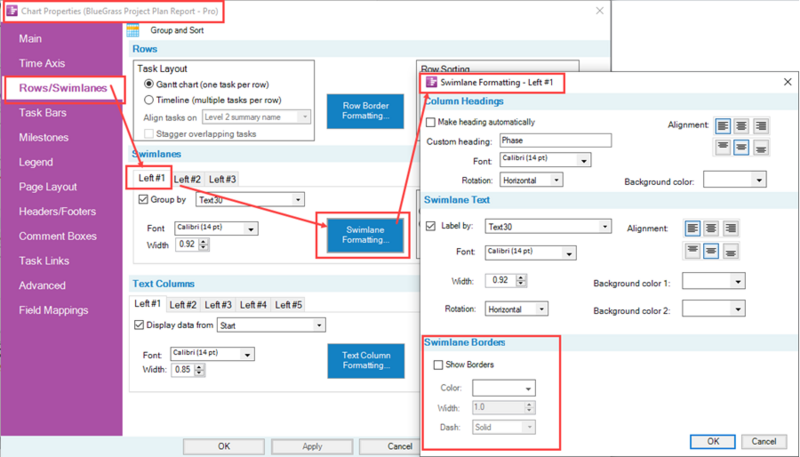Select left alignment under Column Headings
Viewport: 800px width, 457px height.
click(722, 125)
